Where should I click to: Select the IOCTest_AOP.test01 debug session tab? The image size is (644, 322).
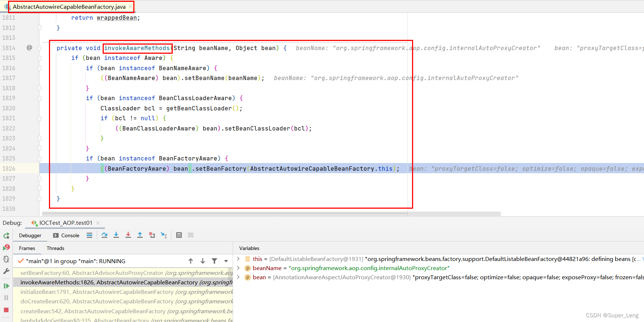click(x=65, y=223)
